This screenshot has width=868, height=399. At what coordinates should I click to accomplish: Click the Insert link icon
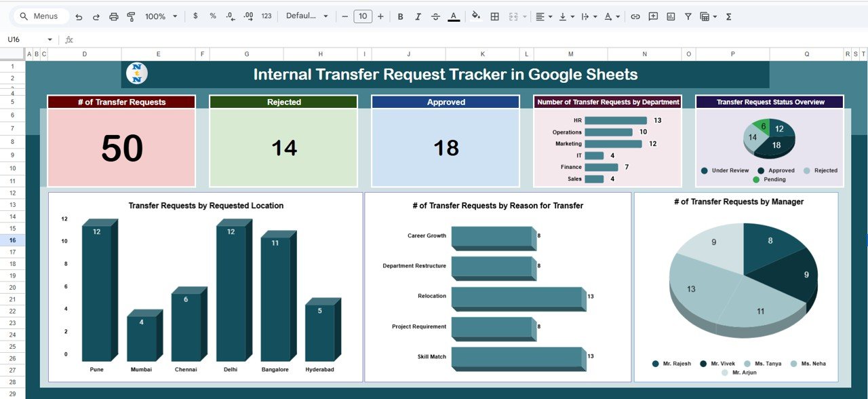[x=635, y=16]
